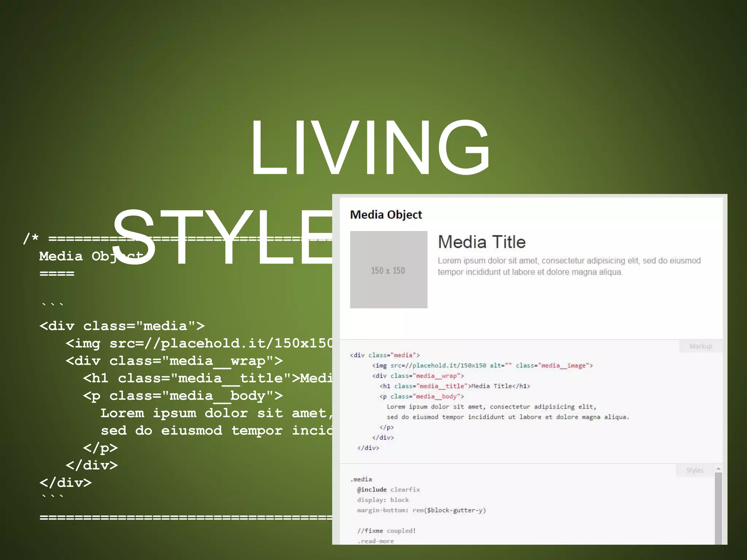Click the 'Media Title' heading
Viewport: 747px width, 560px height.
click(x=481, y=242)
